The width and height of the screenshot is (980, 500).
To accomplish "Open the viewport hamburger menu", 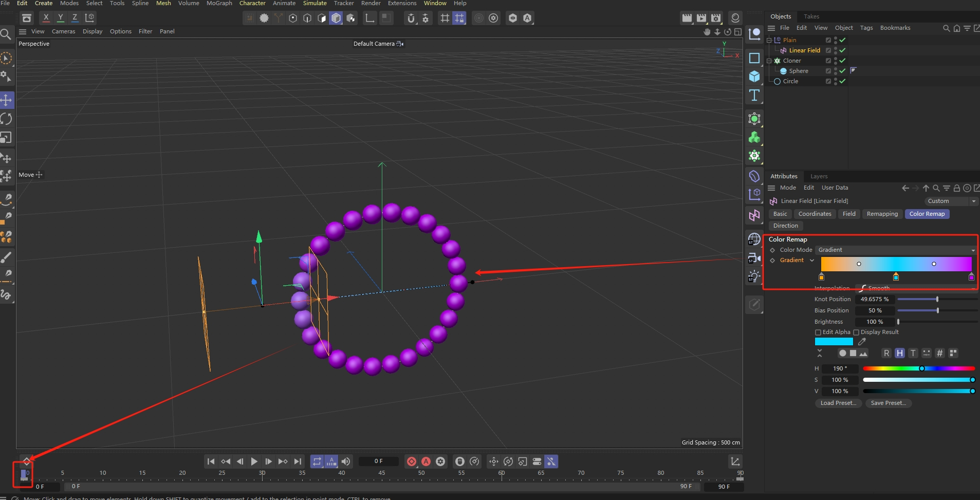I will [x=23, y=31].
